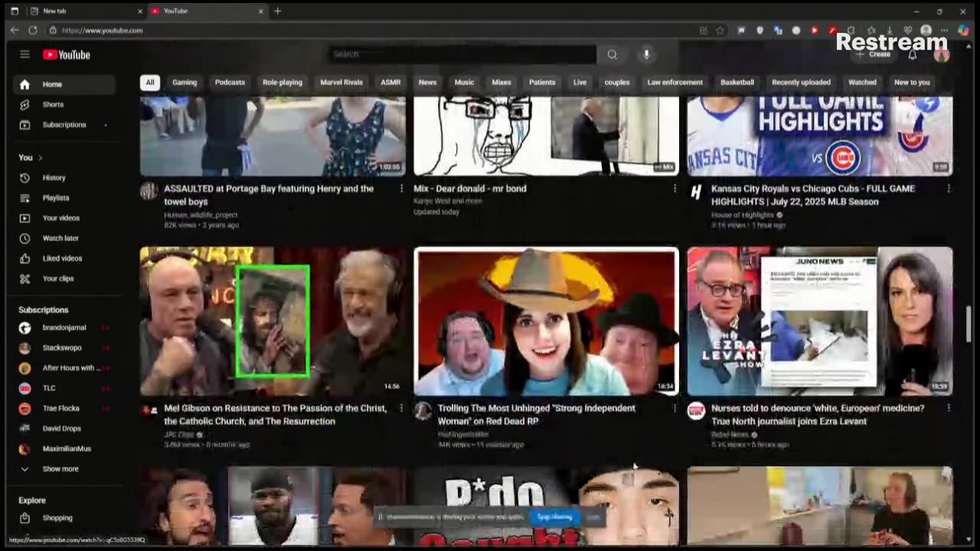
Task: Open Kansas City Royals vs Cubs title
Action: point(813,195)
